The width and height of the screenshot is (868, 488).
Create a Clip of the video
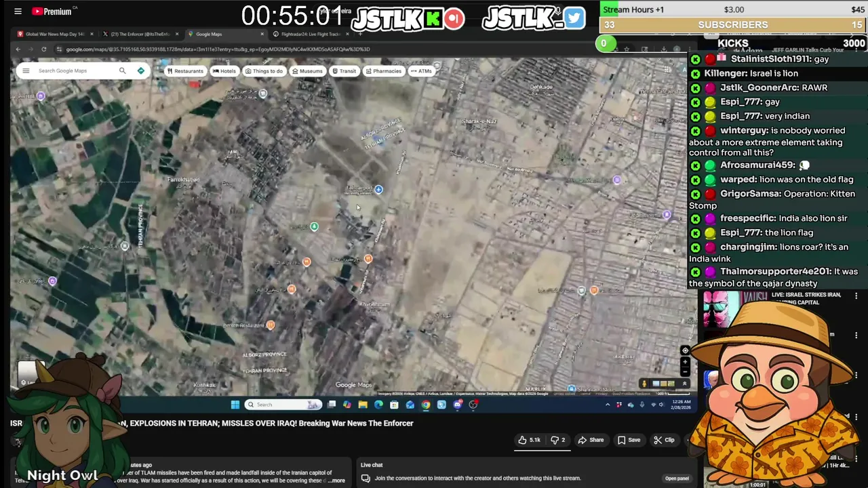coord(664,440)
